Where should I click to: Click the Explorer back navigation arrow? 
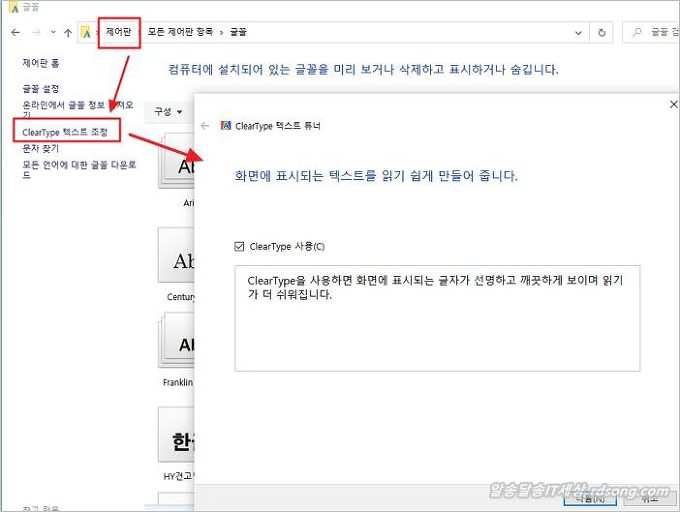15,33
